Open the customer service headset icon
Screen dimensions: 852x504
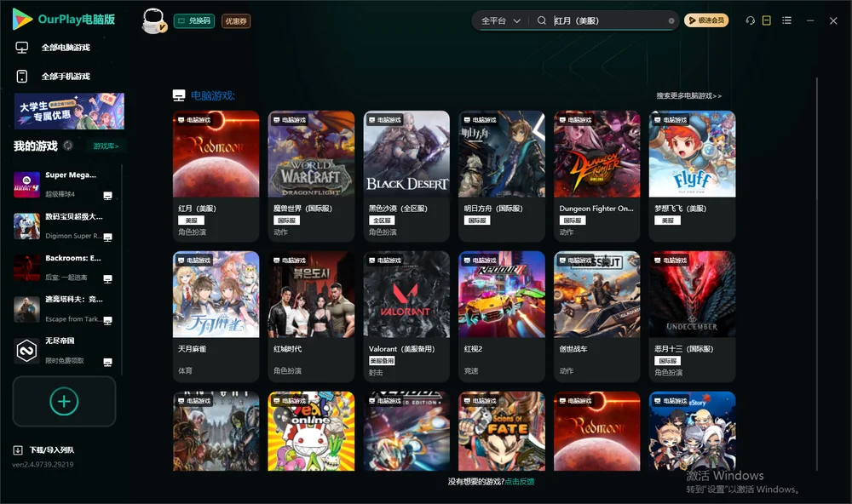point(750,20)
